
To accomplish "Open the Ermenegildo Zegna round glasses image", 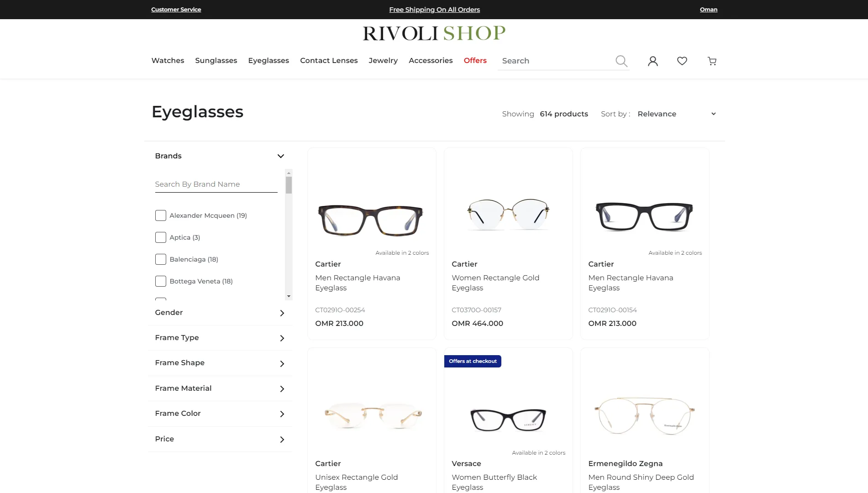I will (644, 415).
